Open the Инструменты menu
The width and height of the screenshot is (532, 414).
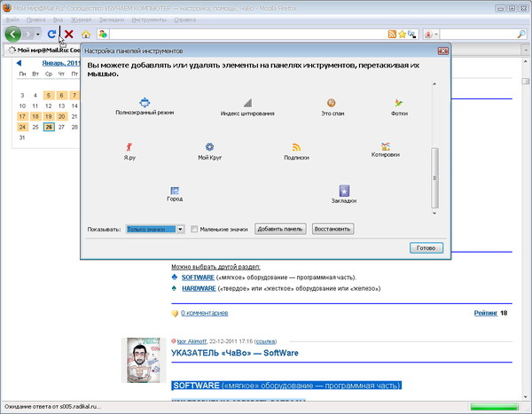click(149, 20)
